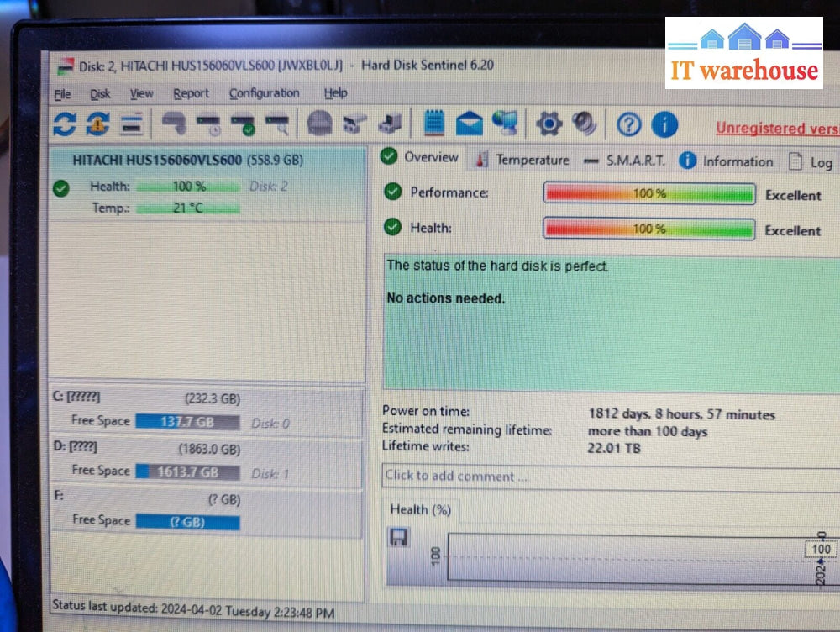Click the blue refresh arrows toolbar icon
Screen dimensions: 840x632
tap(64, 124)
